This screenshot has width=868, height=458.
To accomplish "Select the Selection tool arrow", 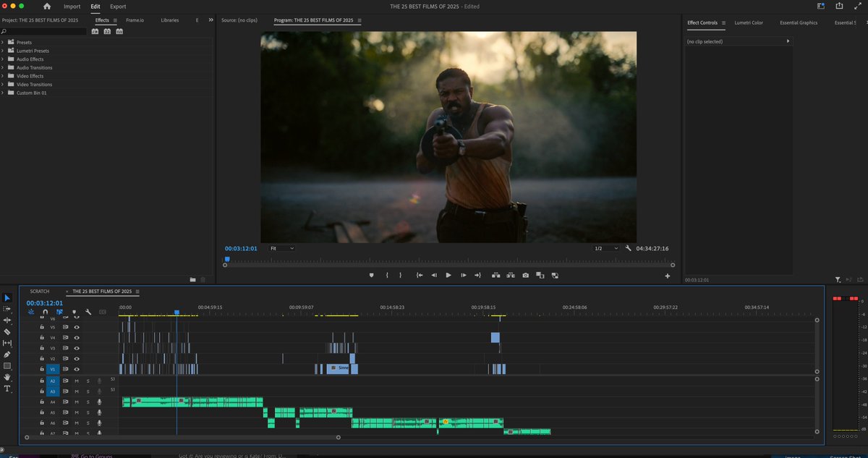I will tap(7, 297).
